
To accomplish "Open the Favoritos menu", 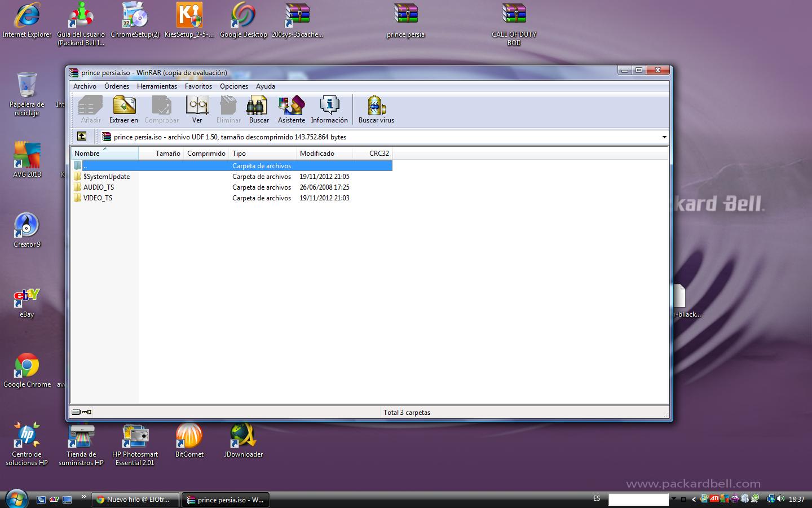I will 198,86.
